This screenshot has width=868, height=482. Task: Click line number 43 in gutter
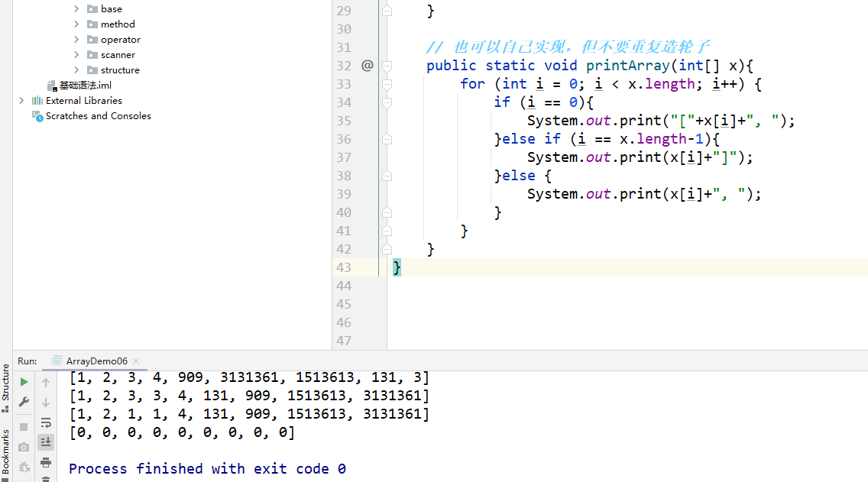[344, 267]
